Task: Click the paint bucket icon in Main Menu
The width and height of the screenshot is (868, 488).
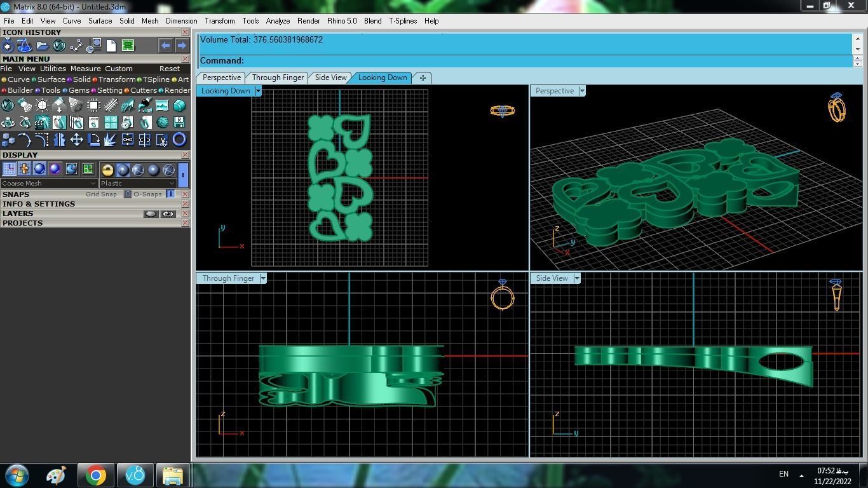Action: coord(145,105)
